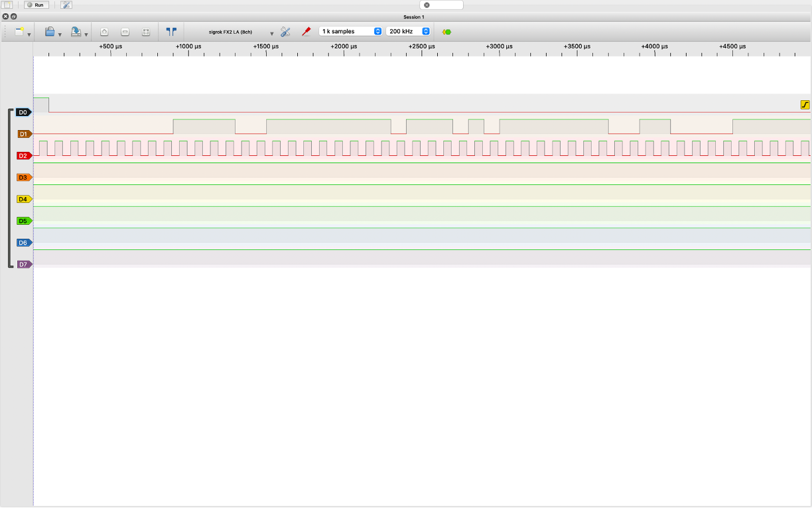The image size is (812, 508).
Task: Click the zoom-to-fit icon
Action: [x=146, y=31]
